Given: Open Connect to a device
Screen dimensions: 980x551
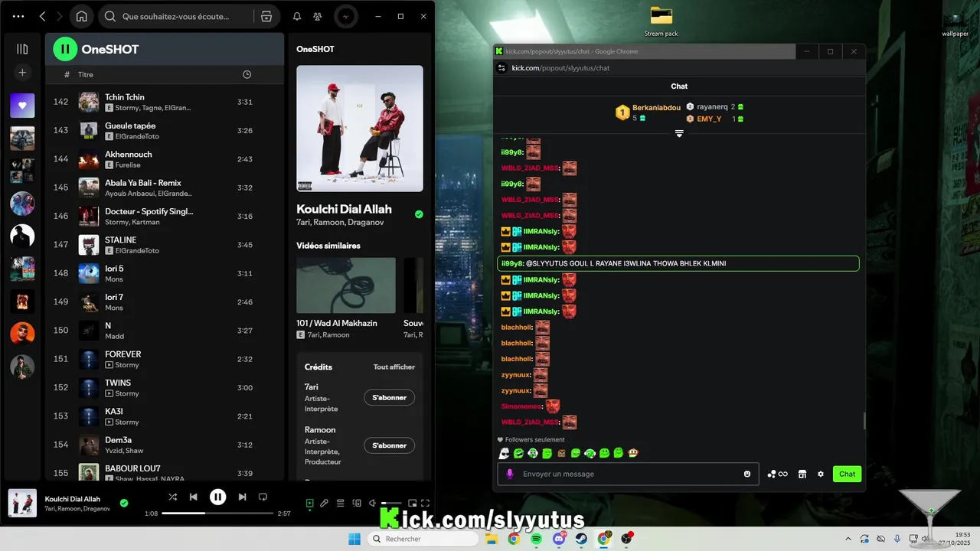Looking at the screenshot, I should [357, 503].
